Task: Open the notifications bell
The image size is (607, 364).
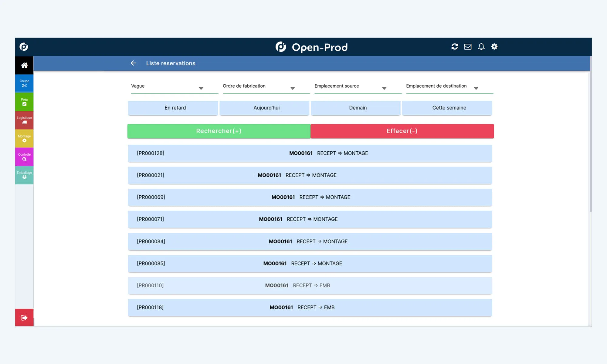Action: tap(481, 47)
